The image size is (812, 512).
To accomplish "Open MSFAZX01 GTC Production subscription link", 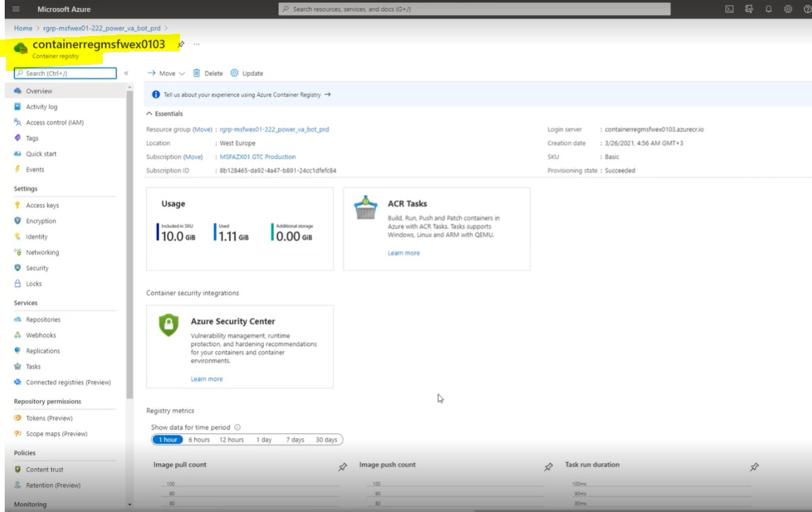I will 258,156.
